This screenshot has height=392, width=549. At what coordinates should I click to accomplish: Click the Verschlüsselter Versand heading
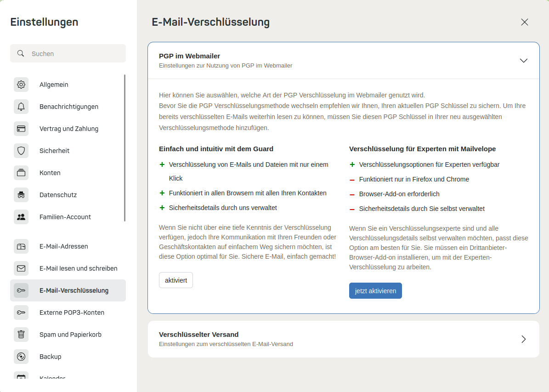point(198,335)
